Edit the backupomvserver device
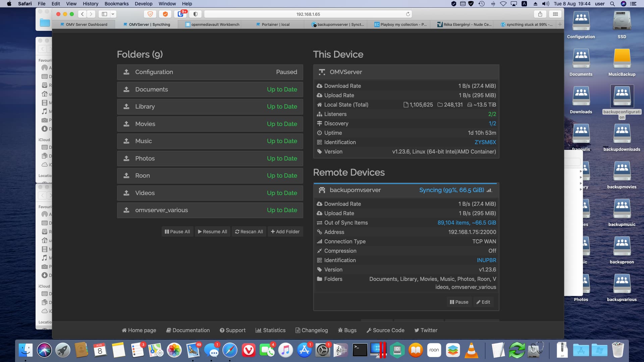The image size is (644, 362). [483, 302]
